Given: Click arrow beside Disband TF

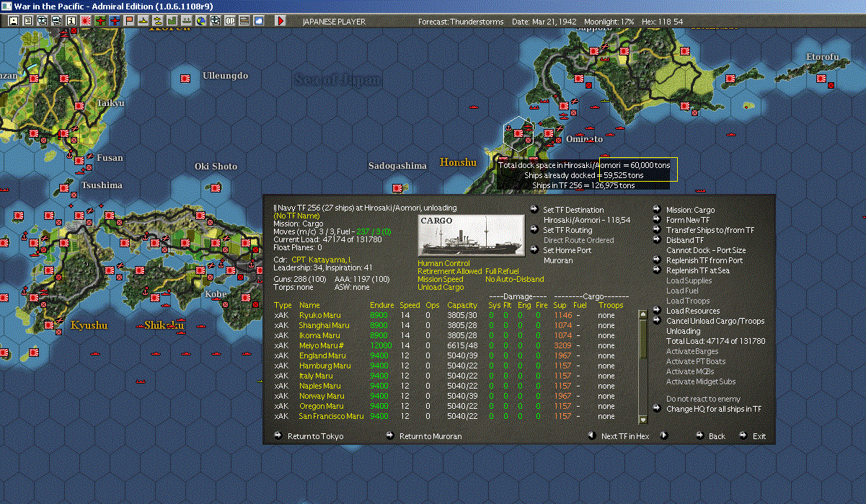Looking at the screenshot, I should (x=657, y=239).
